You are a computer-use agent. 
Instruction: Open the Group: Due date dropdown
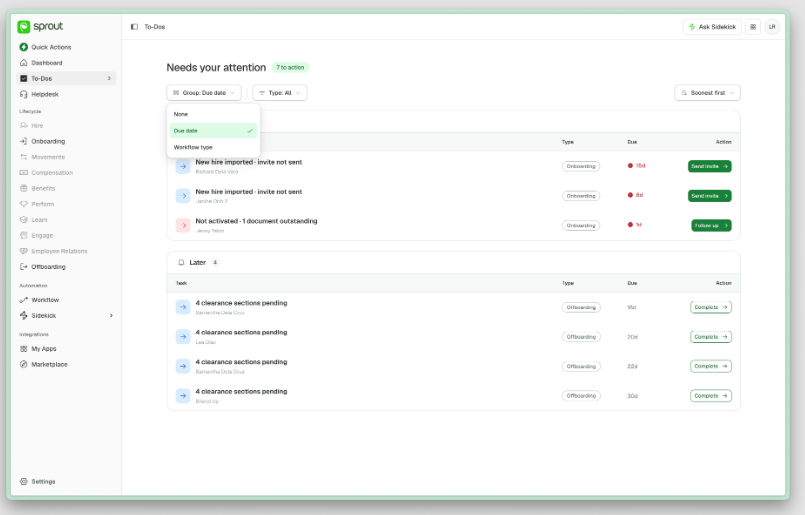[x=204, y=93]
